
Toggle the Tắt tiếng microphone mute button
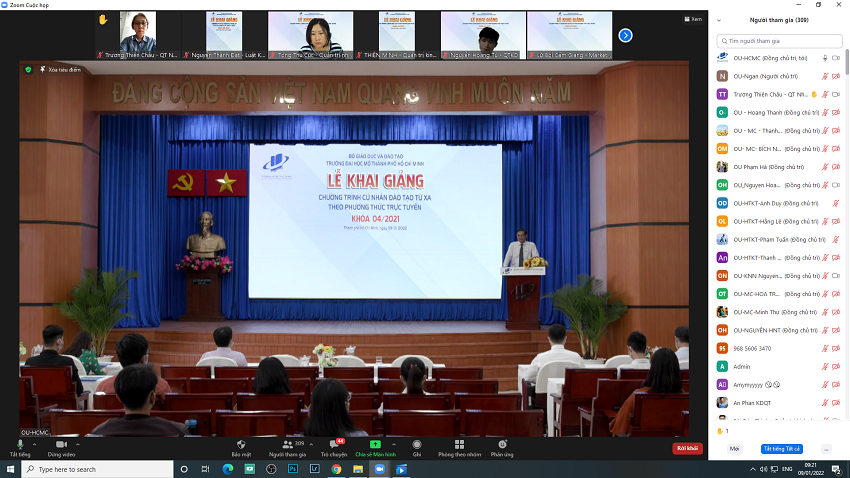pyautogui.click(x=20, y=443)
